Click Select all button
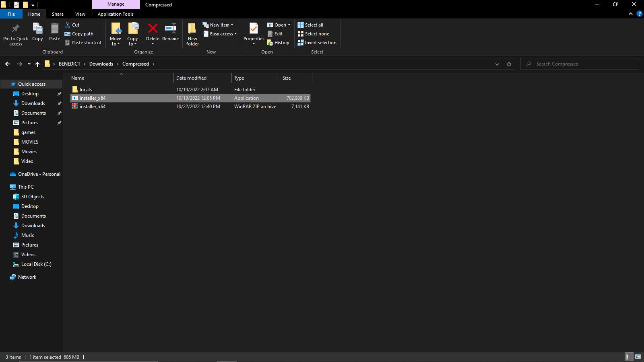Screen dimensions: 644x362 (x=310, y=25)
